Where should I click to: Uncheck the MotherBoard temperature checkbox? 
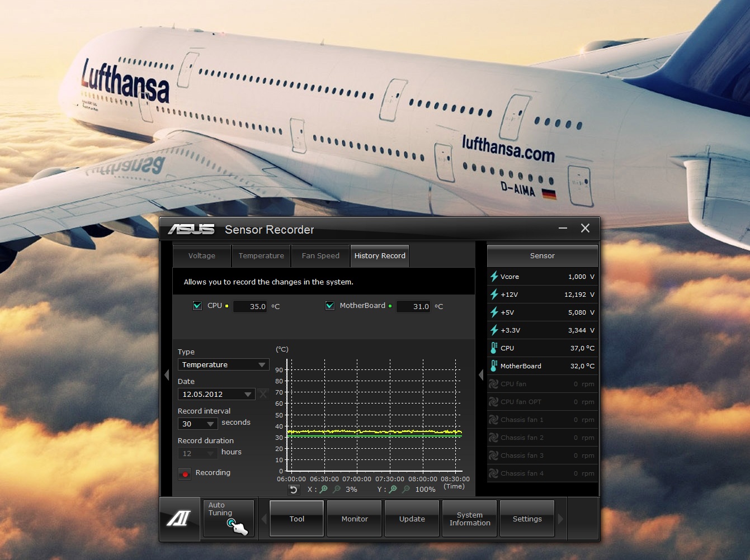coord(330,306)
